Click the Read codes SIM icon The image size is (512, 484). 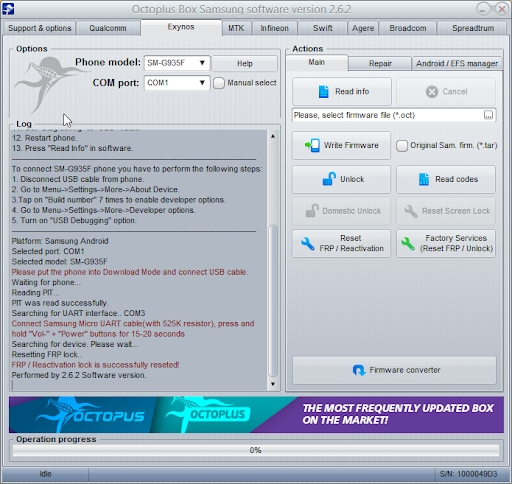(x=424, y=179)
